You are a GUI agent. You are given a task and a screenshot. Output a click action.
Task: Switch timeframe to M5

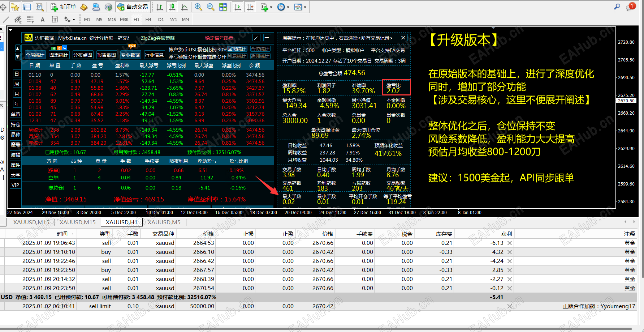99,20
